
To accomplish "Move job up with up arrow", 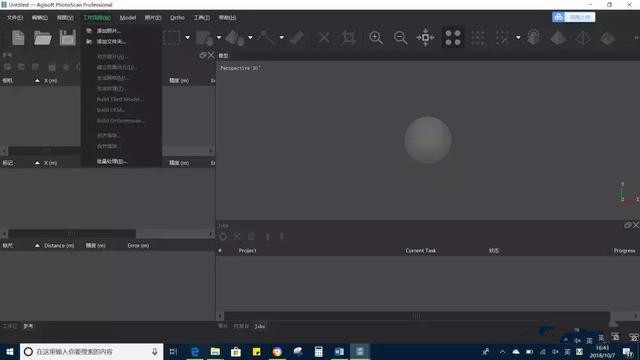I will [267, 236].
